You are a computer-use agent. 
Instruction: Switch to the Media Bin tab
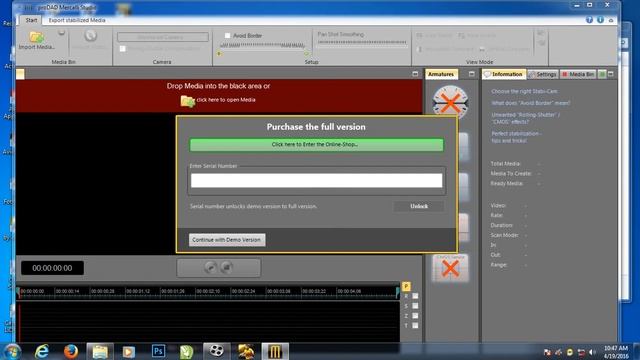point(578,74)
